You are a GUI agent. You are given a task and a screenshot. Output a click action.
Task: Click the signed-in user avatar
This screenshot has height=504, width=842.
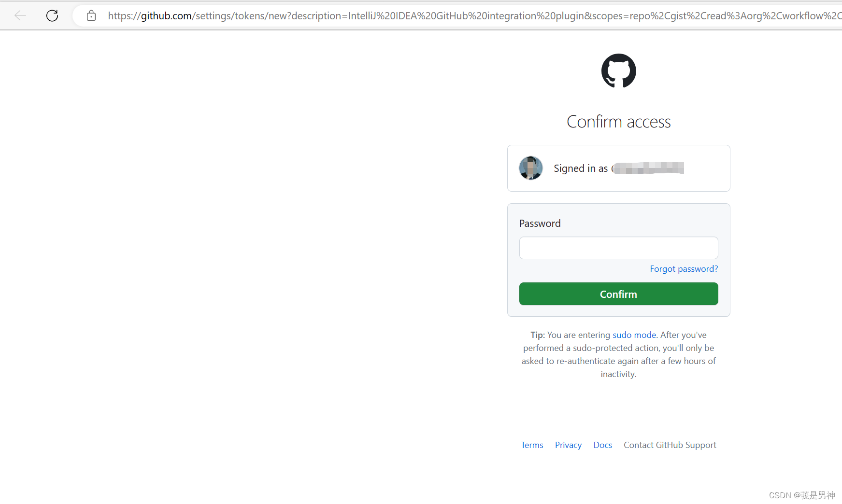point(531,168)
